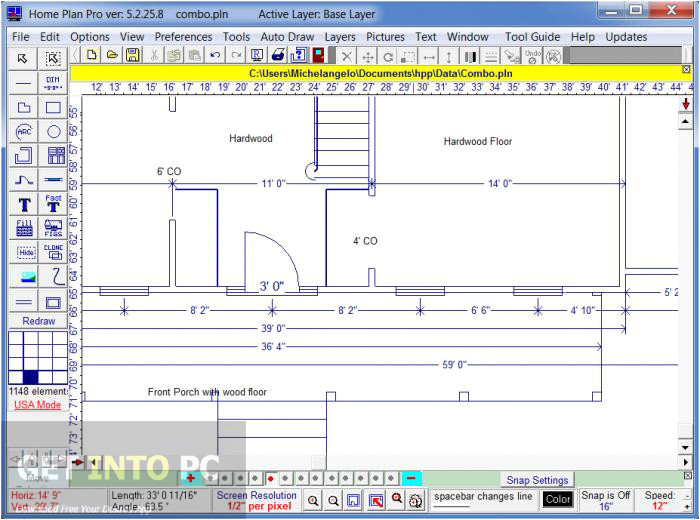Select the Fast Text tool
The height and width of the screenshot is (520, 700).
54,204
